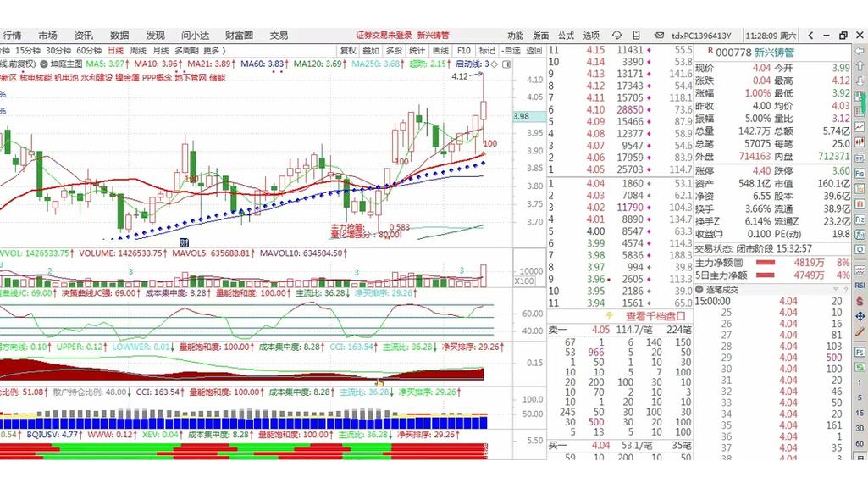Click the envelope message icon in title bar
This screenshot has height=489, width=868.
[x=660, y=35]
